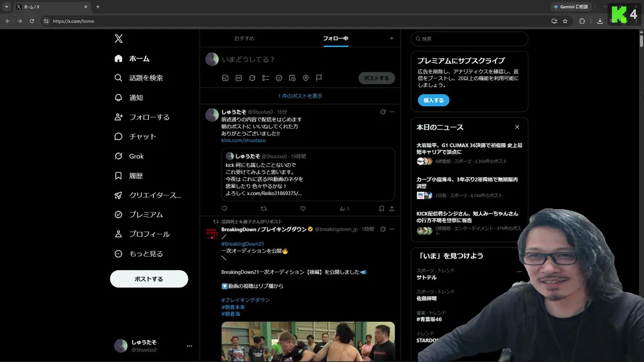Click the flag icon in the composer
Viewport: 644px width, 362px height.
point(319,78)
